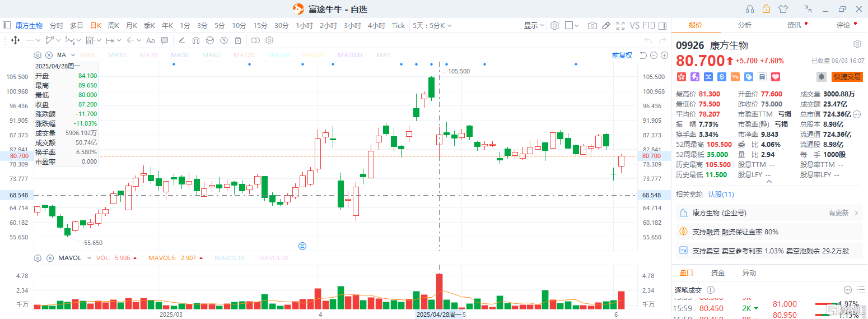Select the text annotation Aa tool

tap(150, 40)
